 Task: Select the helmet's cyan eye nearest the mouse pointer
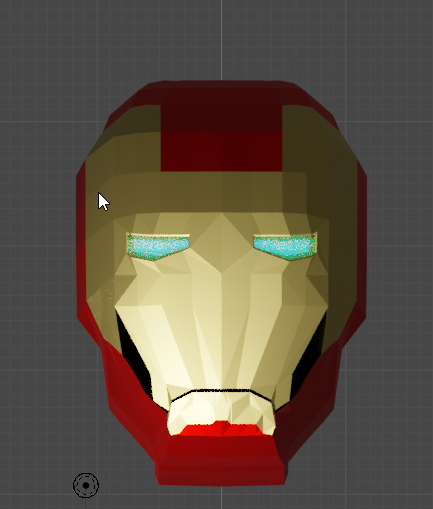157,247
